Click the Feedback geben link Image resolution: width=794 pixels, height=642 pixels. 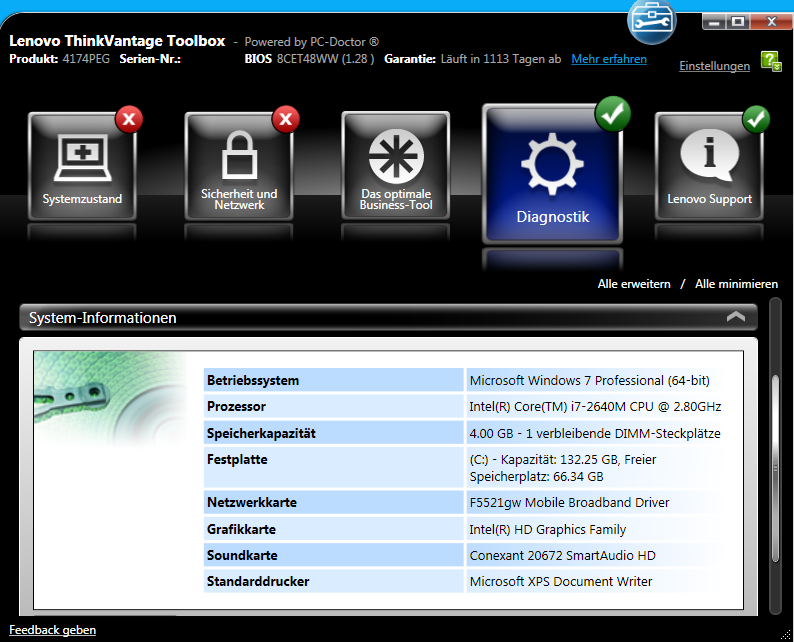52,630
